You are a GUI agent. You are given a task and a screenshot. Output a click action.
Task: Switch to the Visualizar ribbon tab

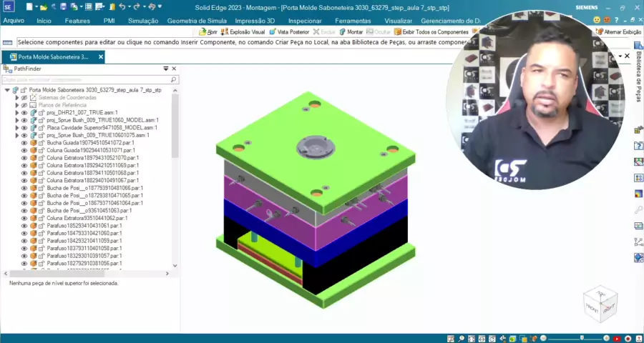coord(399,21)
